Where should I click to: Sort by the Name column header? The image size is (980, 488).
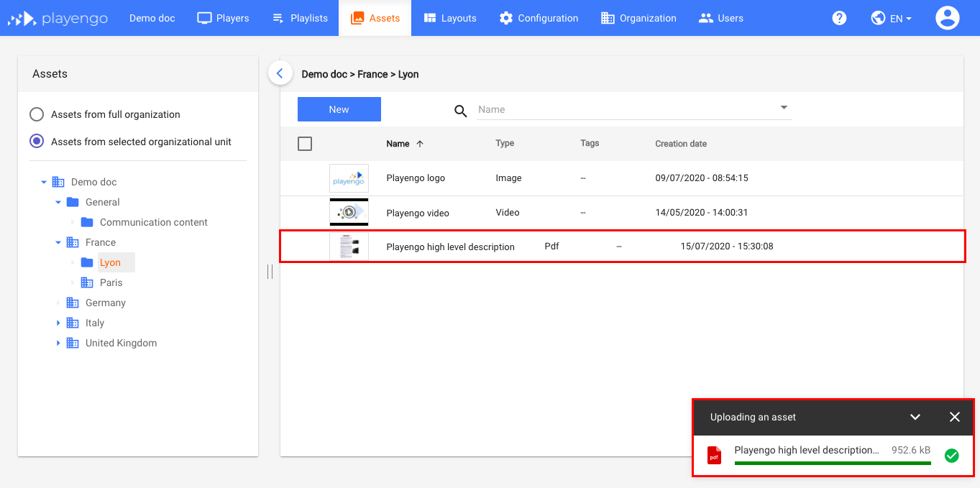[x=398, y=144]
